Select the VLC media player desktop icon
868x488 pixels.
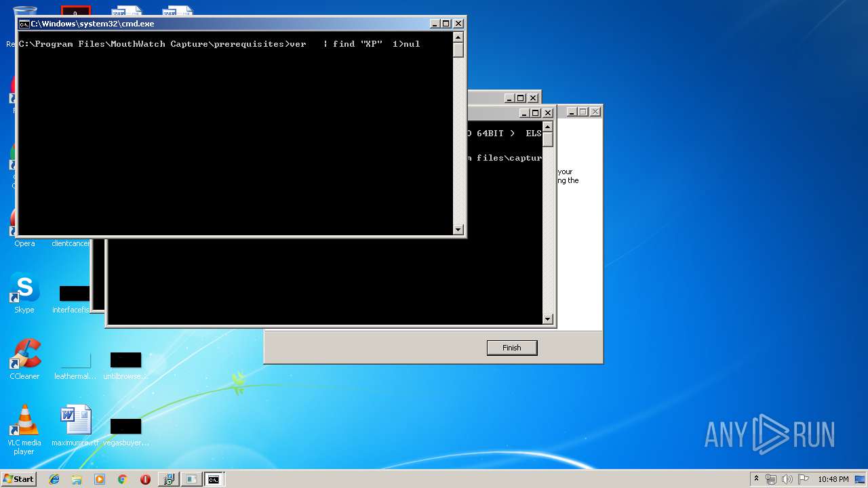tap(24, 430)
